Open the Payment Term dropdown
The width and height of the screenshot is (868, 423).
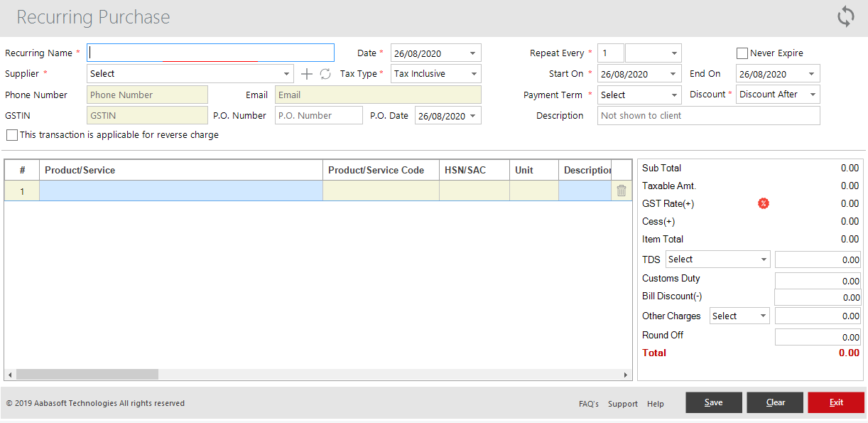point(672,94)
